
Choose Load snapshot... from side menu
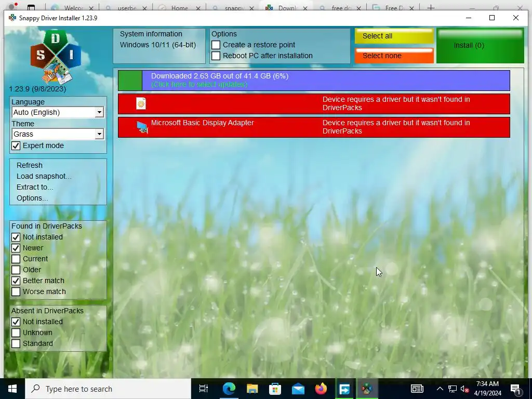point(44,176)
